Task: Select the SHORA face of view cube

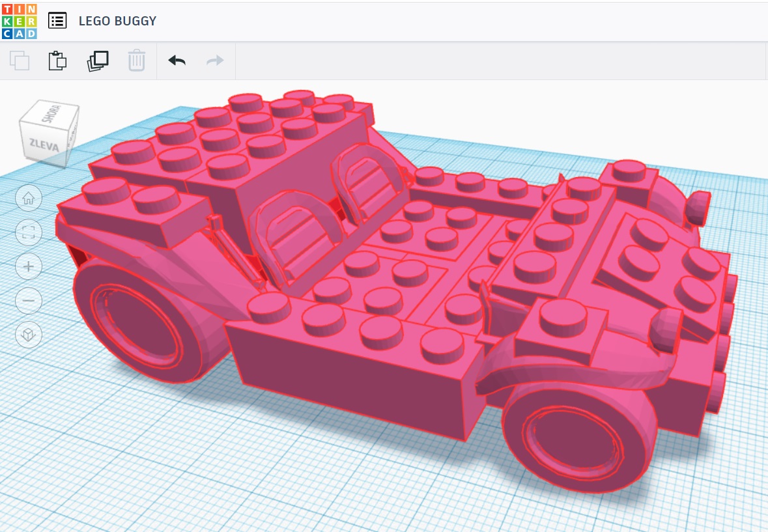Action: [x=50, y=113]
